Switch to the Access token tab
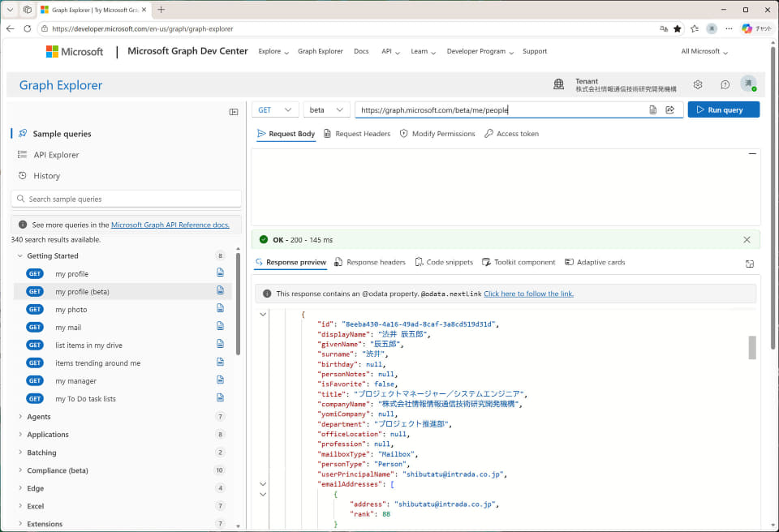 pyautogui.click(x=511, y=134)
